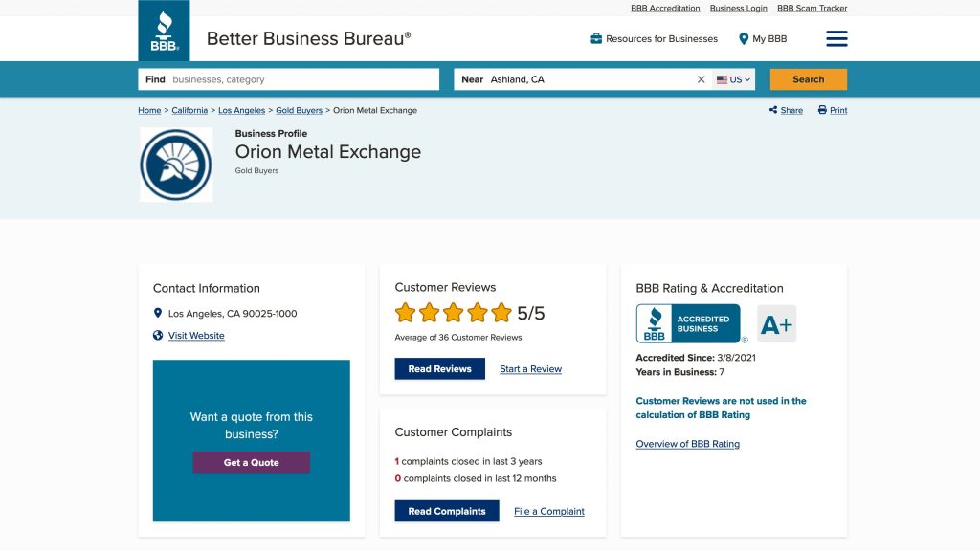Click the five-star rating display
Image resolution: width=980 pixels, height=551 pixels.
(453, 313)
